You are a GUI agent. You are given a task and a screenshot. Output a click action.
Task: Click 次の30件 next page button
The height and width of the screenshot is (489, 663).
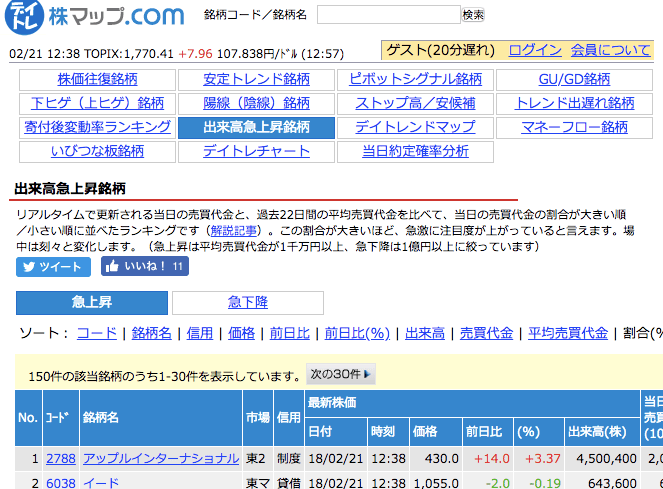[x=340, y=375]
